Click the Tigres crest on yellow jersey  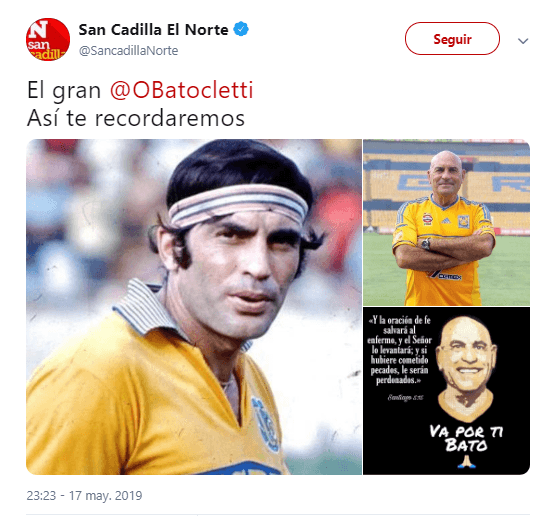pyautogui.click(x=463, y=221)
